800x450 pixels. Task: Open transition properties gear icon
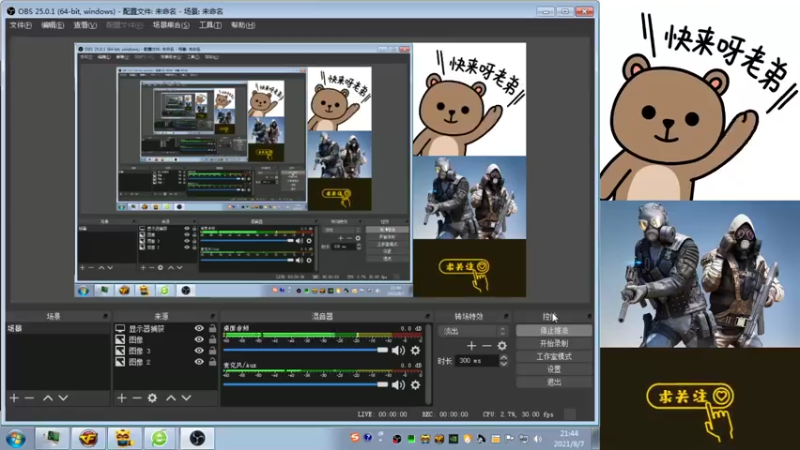click(502, 346)
